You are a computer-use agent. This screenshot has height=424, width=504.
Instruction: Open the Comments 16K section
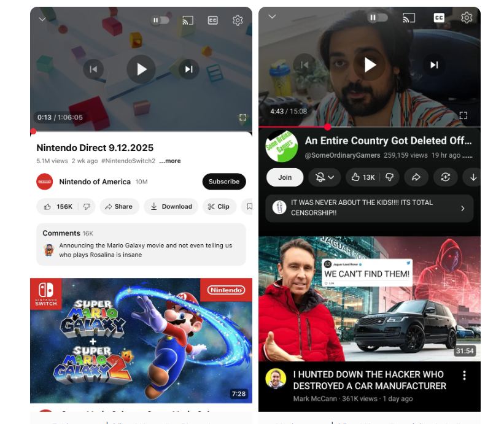point(141,244)
